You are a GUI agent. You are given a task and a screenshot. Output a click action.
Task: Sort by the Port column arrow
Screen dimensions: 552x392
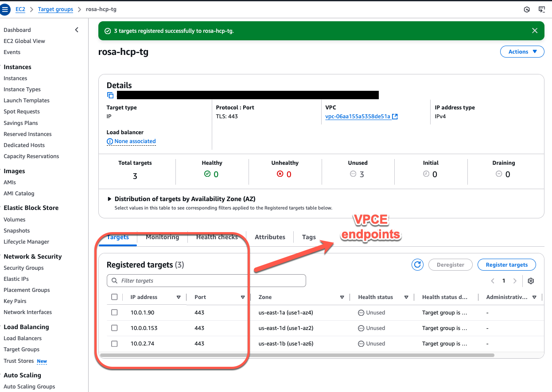[x=243, y=297]
